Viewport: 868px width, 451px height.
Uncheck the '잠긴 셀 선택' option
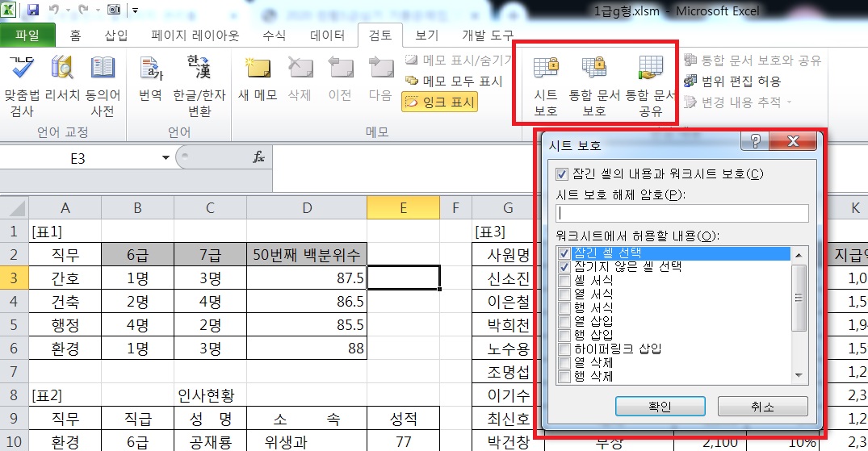tap(565, 253)
